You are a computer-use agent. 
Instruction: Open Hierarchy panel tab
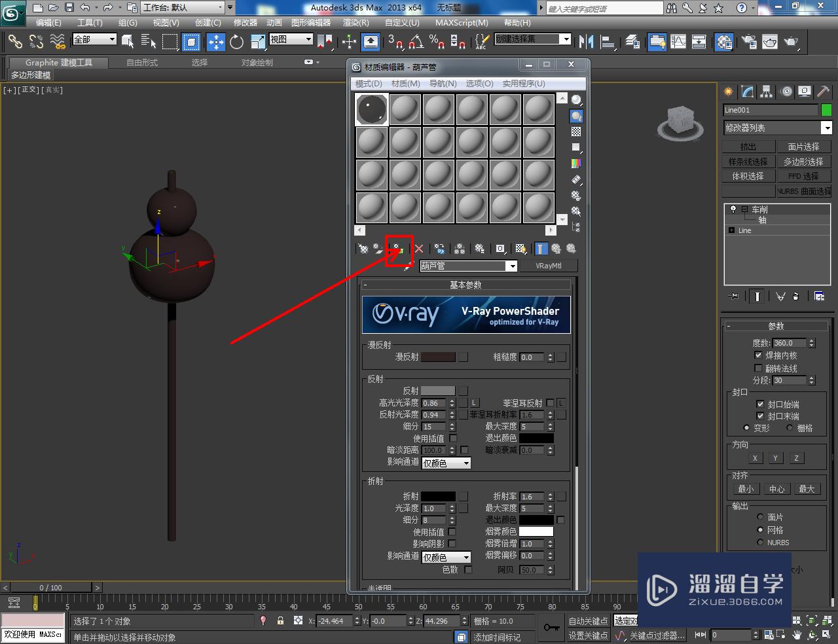[x=766, y=92]
